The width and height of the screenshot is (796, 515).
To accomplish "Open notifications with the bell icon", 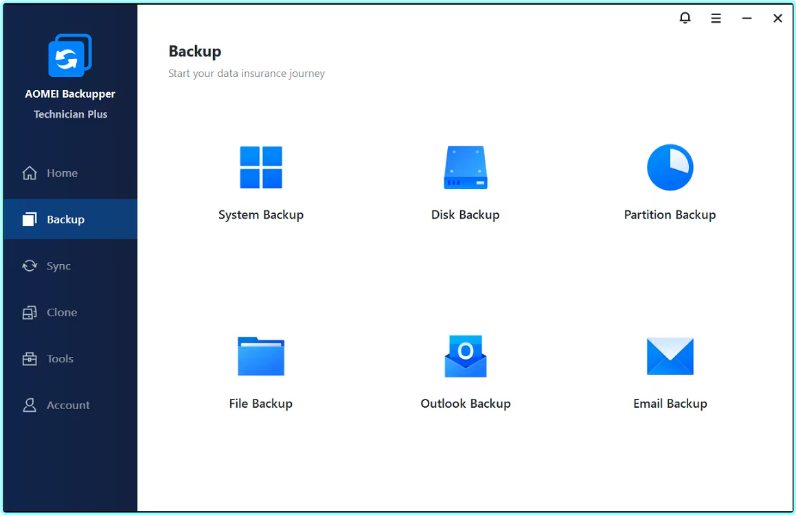I will coord(685,18).
